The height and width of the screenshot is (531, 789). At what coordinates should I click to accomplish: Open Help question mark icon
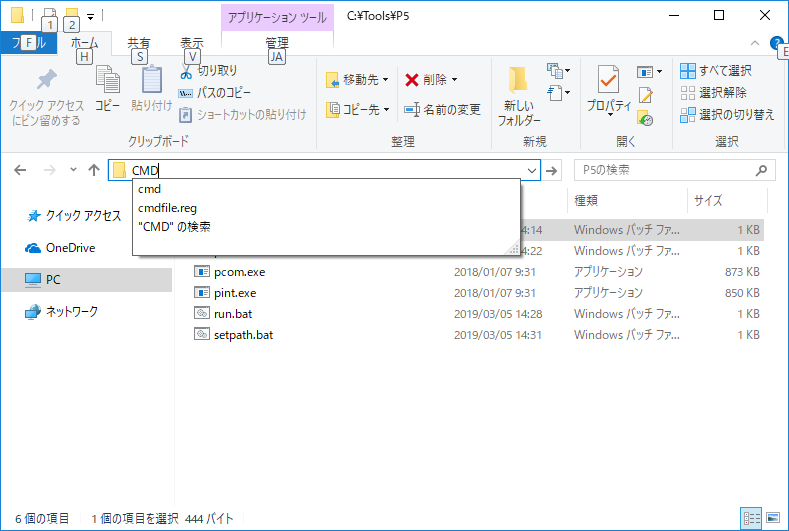[x=777, y=43]
